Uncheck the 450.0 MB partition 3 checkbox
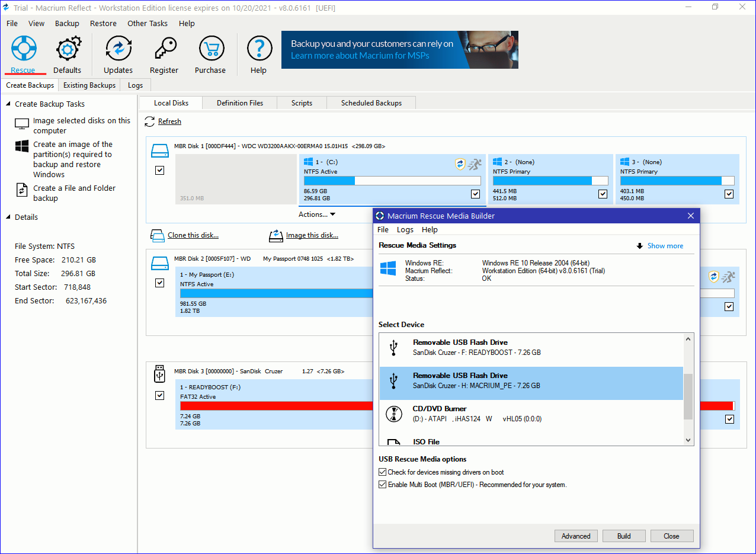 click(x=729, y=194)
